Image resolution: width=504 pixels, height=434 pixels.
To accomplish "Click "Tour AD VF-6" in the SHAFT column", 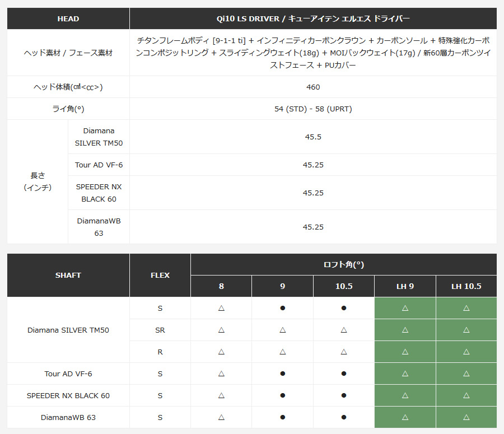I will (68, 374).
